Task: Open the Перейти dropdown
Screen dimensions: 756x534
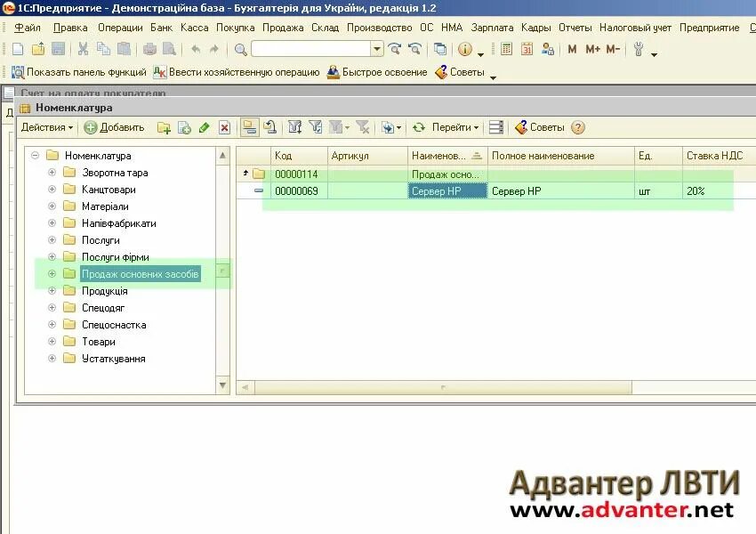Action: [455, 127]
